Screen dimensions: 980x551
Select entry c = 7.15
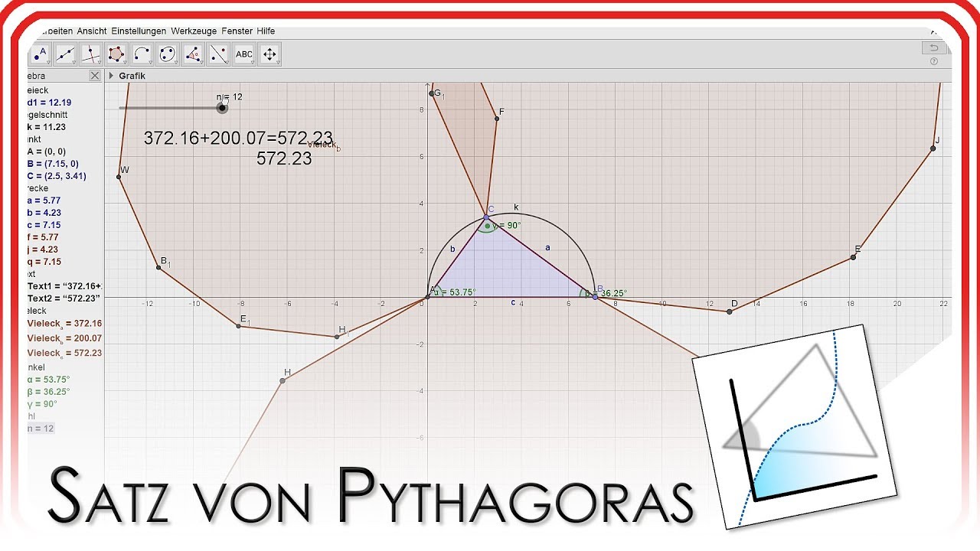pyautogui.click(x=44, y=225)
